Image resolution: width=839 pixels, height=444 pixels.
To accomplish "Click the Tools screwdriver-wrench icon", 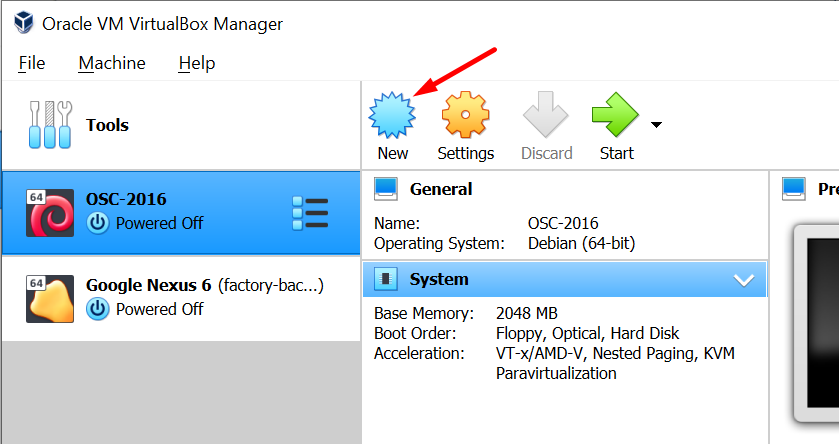I will tap(50, 125).
